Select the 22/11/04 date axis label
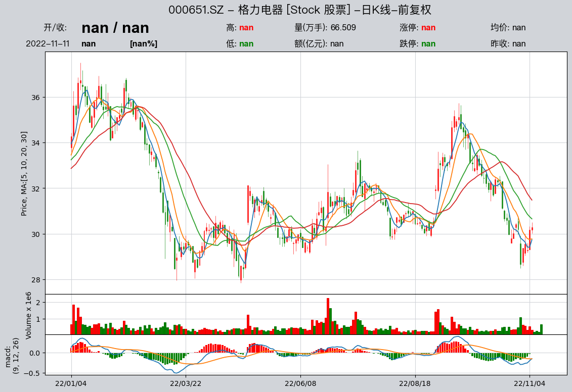 click(530, 383)
